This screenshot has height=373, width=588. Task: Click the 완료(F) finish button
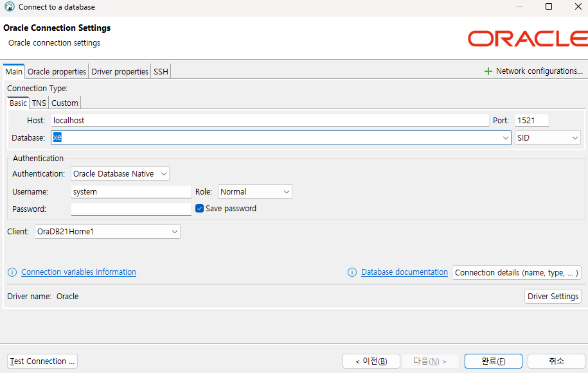493,361
